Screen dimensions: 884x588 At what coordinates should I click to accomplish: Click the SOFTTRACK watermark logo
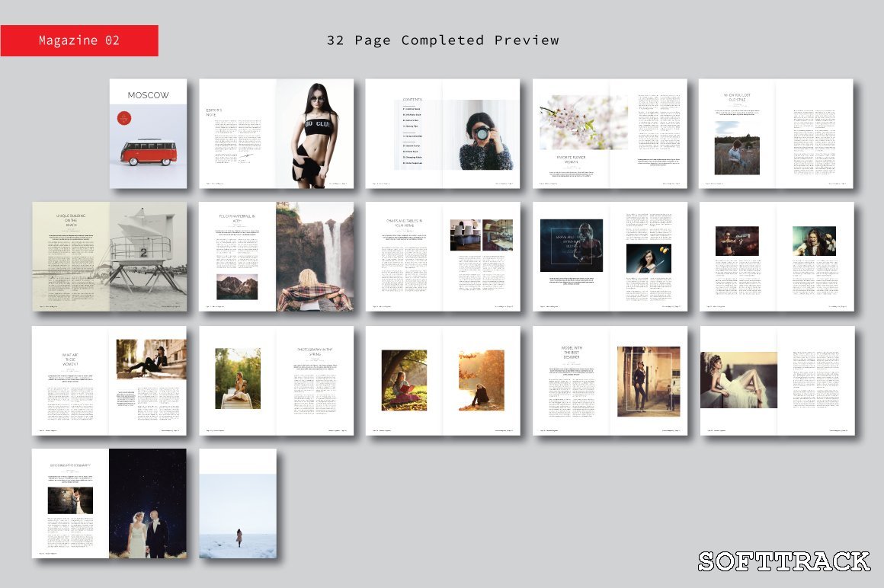pyautogui.click(x=784, y=561)
